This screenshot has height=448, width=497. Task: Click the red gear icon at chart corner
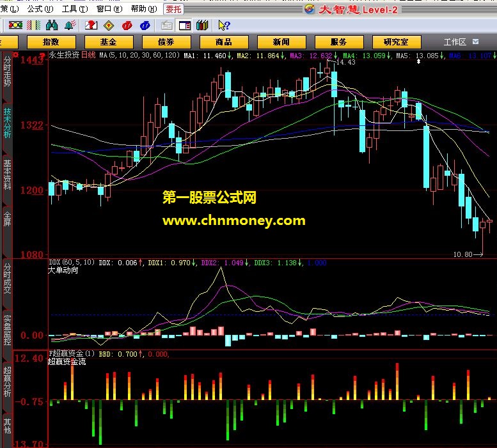coord(15,55)
